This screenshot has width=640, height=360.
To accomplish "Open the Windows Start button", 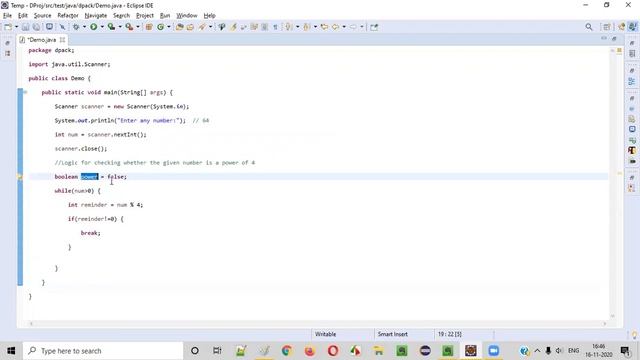I will tap(11, 351).
